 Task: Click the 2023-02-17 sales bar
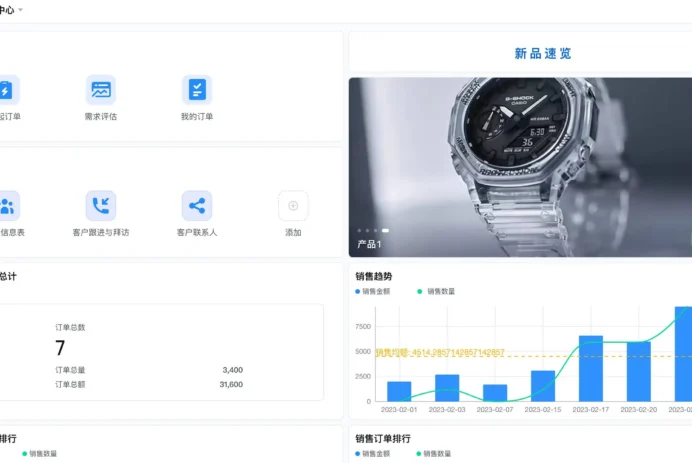click(x=591, y=369)
